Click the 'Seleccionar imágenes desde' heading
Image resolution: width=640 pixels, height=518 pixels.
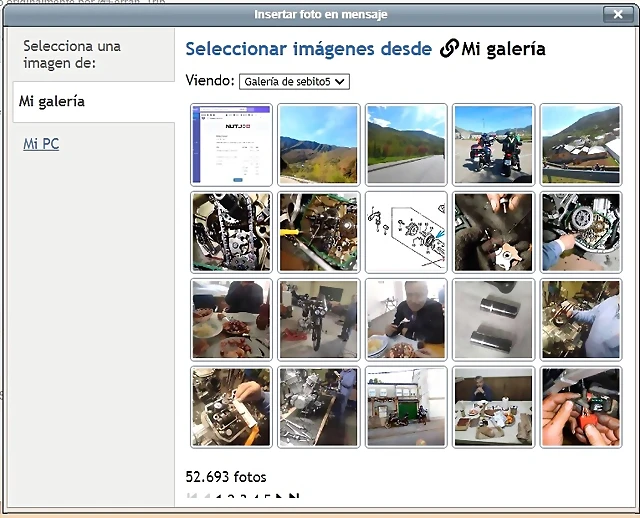coord(309,49)
